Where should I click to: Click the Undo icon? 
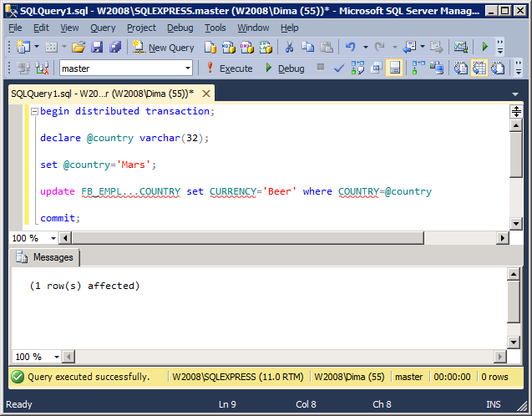coord(350,47)
